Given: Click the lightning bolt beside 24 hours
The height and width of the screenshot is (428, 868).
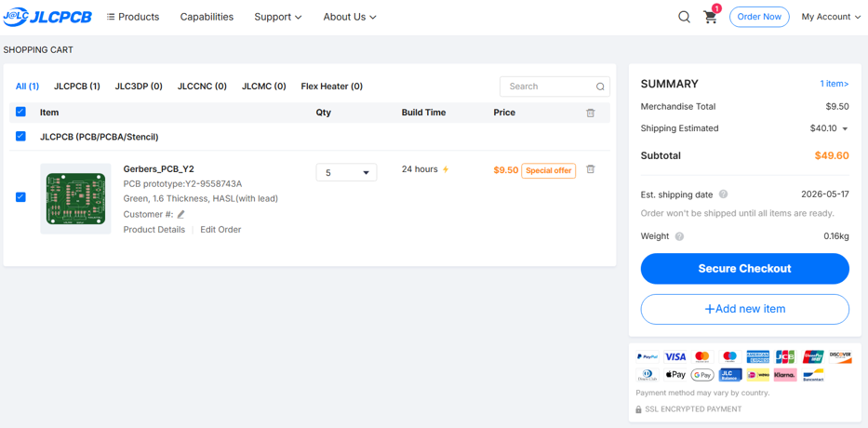Looking at the screenshot, I should tap(445, 169).
